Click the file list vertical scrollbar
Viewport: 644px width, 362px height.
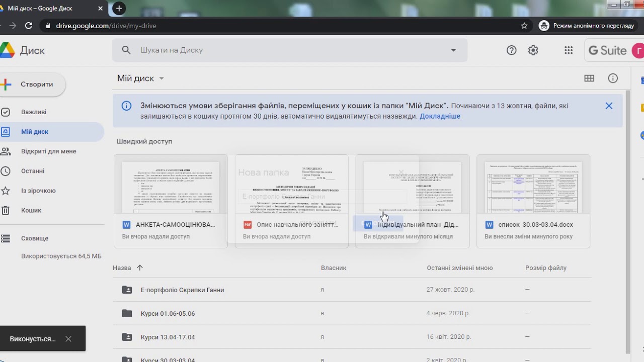point(627,221)
